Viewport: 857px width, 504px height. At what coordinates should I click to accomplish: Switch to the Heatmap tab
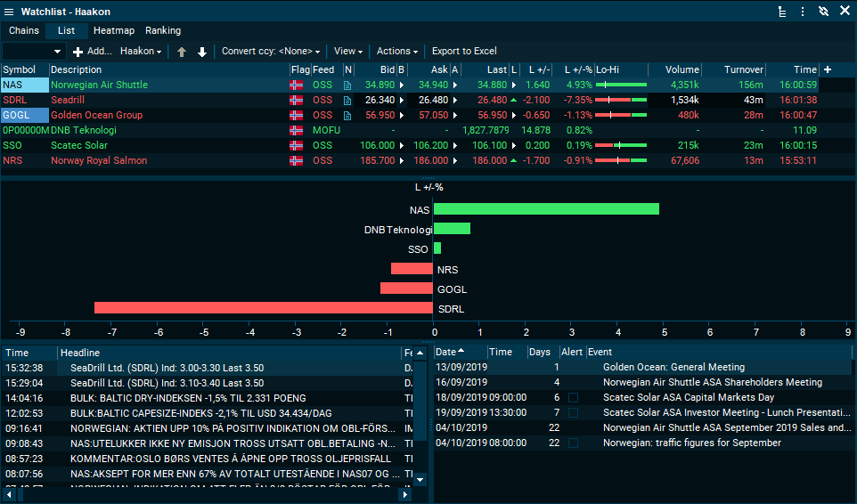pos(113,30)
